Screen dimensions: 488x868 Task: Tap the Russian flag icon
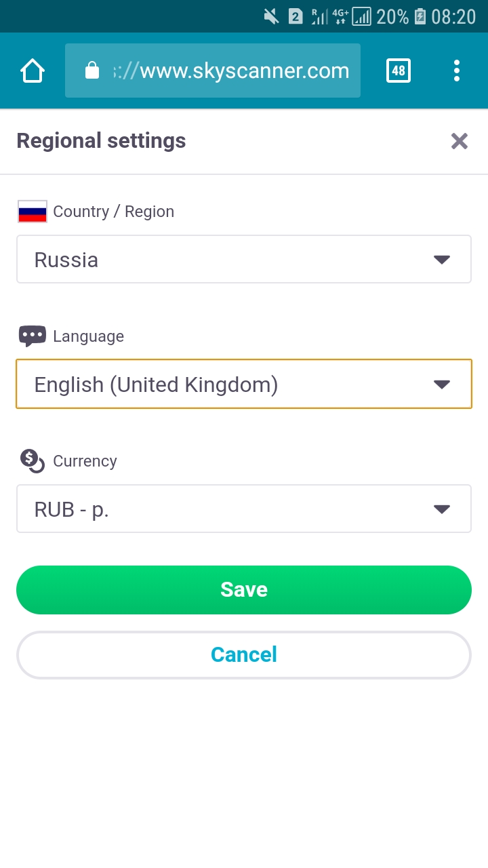33,212
